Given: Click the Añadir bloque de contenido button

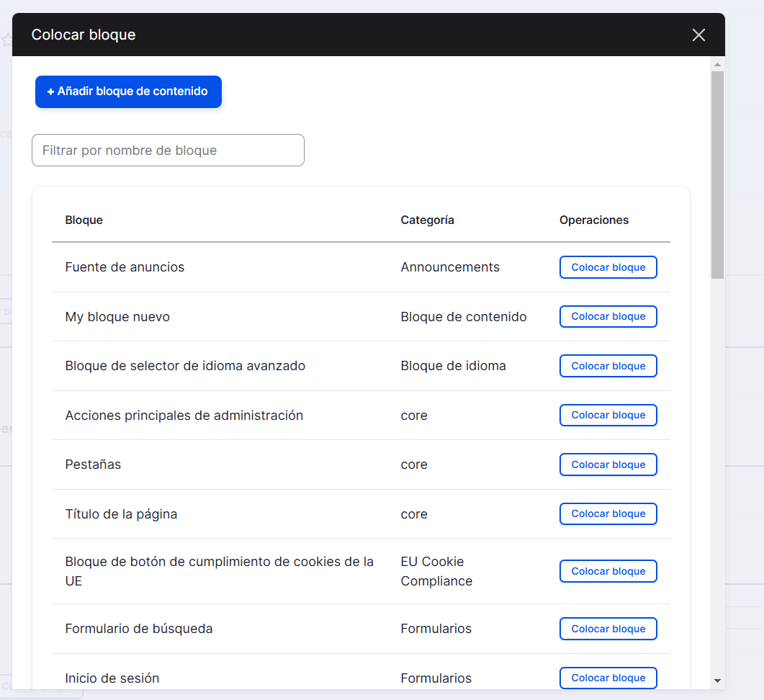Looking at the screenshot, I should pyautogui.click(x=128, y=91).
